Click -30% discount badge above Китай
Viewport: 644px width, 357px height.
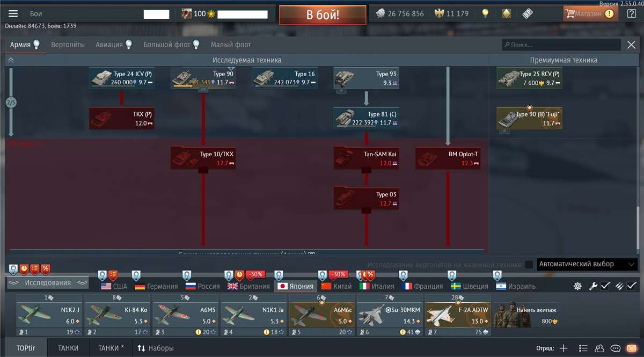click(339, 274)
